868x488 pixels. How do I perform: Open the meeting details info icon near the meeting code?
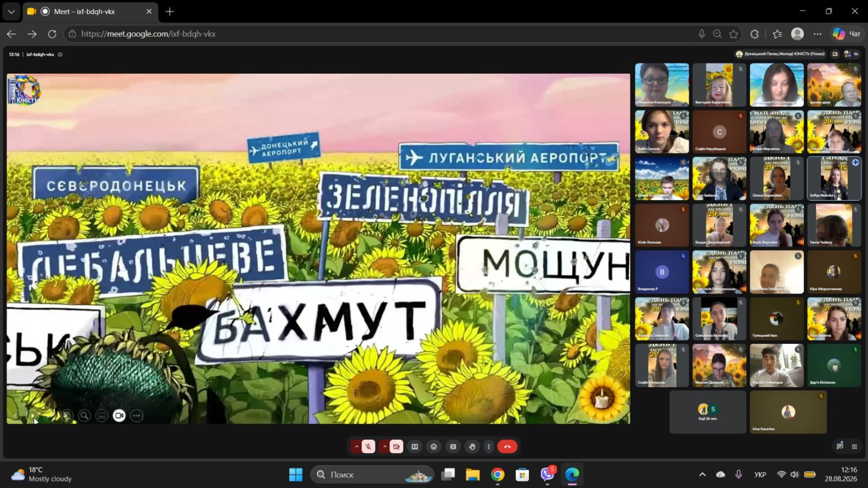[60, 54]
